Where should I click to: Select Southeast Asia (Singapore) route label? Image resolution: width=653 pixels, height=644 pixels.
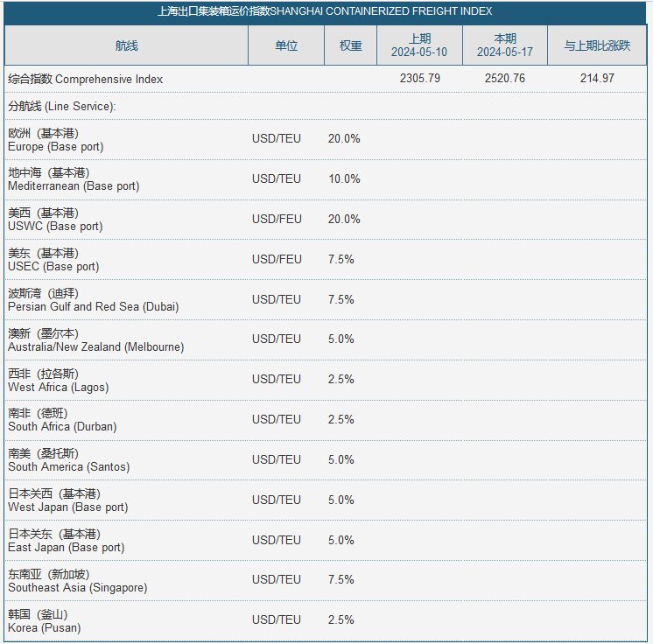click(x=78, y=581)
